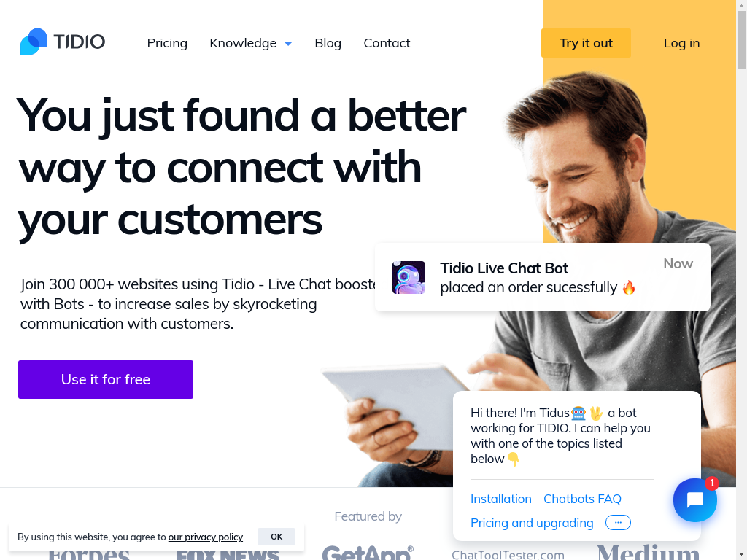
Task: Click the red unread message badge
Action: 712,483
